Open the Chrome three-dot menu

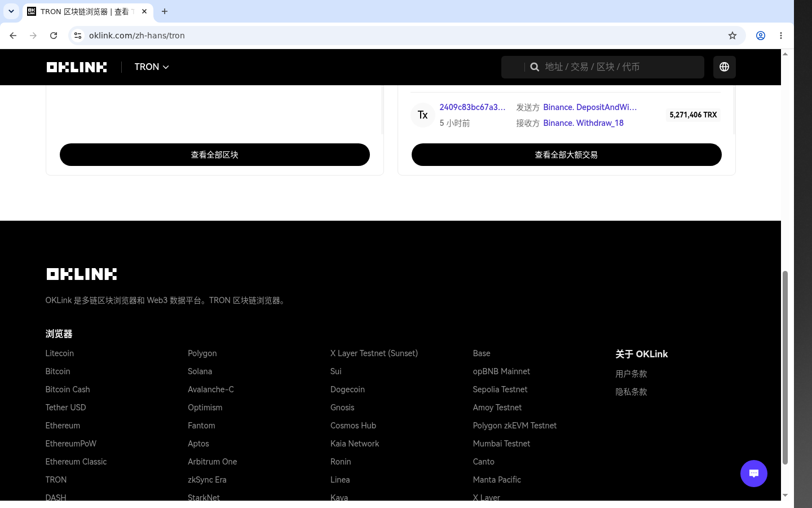[x=781, y=36]
